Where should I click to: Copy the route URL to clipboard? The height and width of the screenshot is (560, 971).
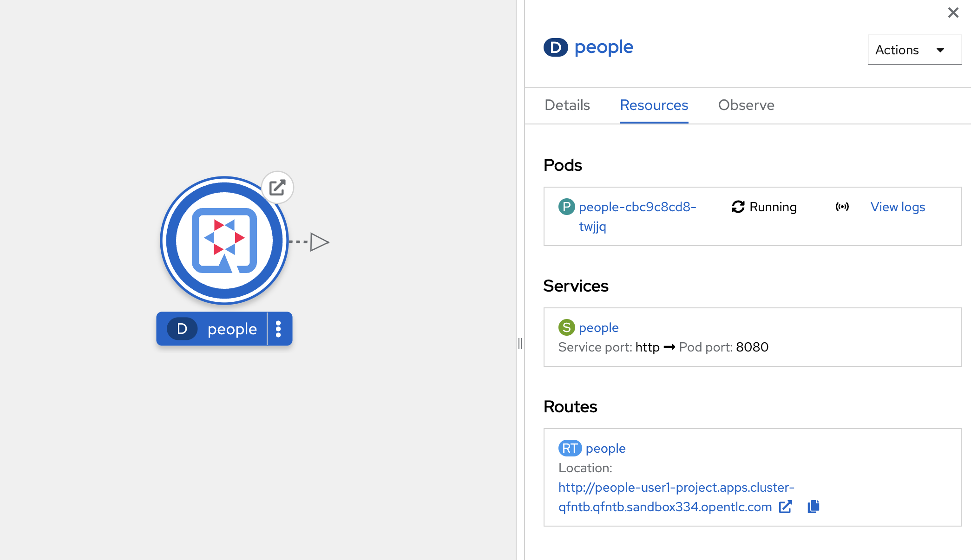click(x=814, y=507)
